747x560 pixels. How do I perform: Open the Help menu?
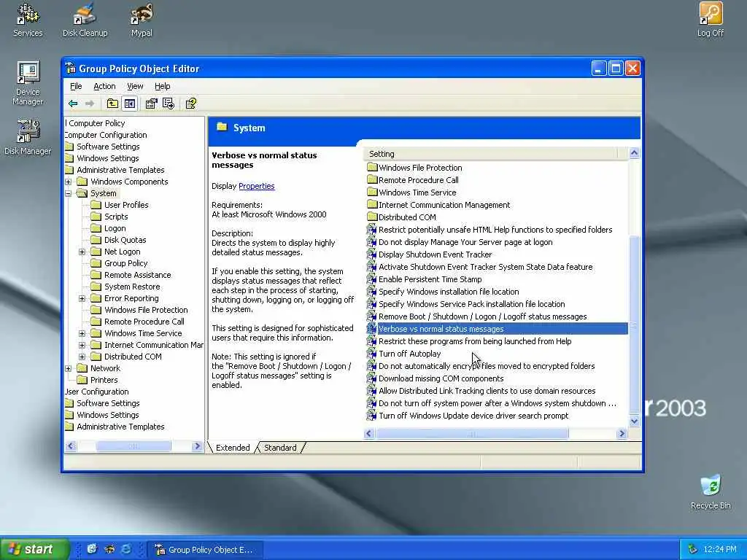pos(162,86)
